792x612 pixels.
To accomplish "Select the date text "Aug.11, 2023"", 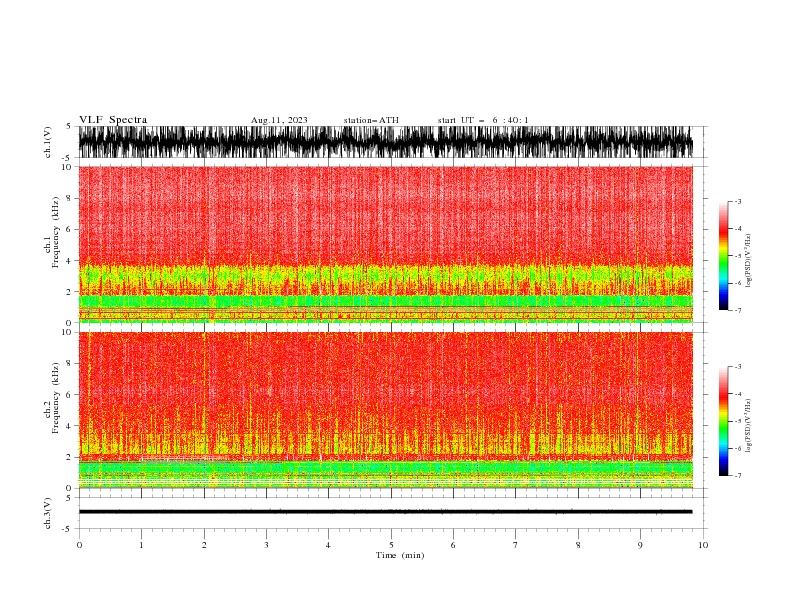I will (x=279, y=120).
